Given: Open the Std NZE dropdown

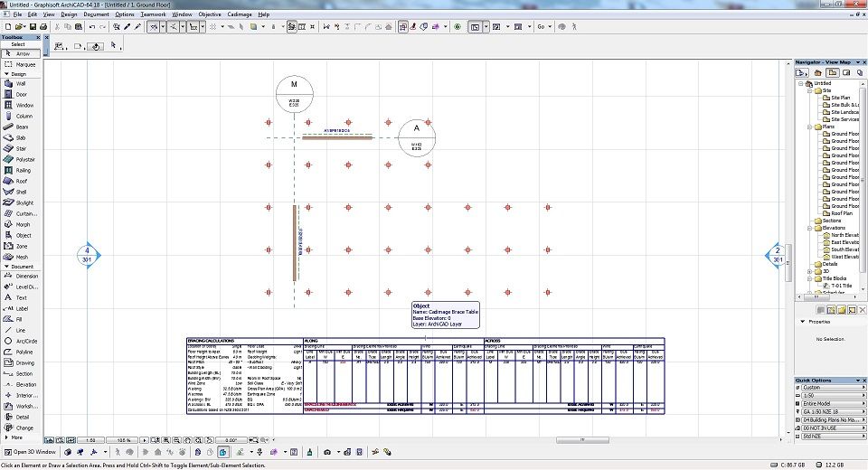Looking at the screenshot, I should click(x=833, y=437).
